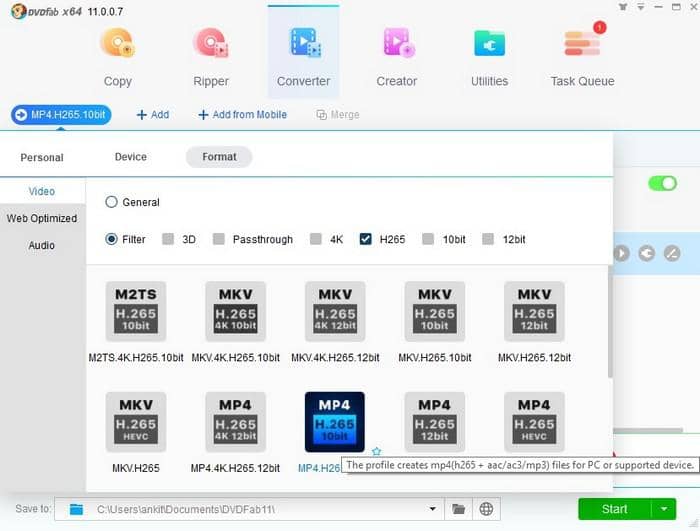Screen dimensions: 700x531
Task: Click the Add button
Action: (x=153, y=115)
